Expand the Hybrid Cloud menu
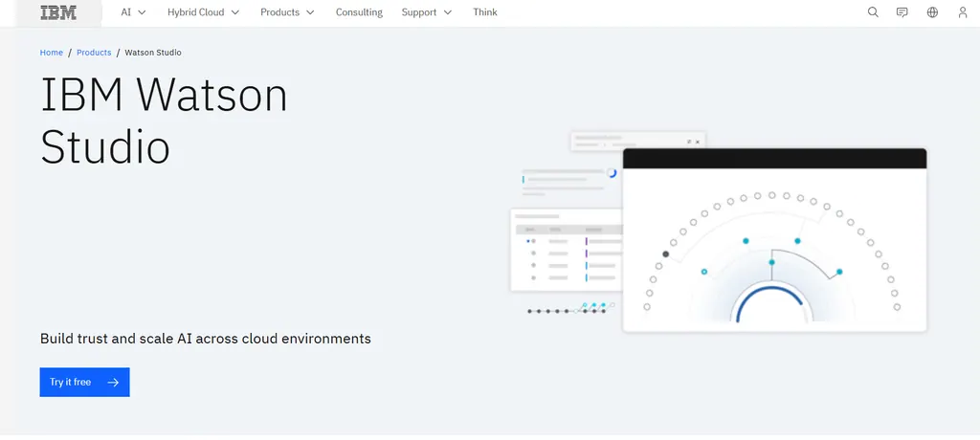The height and width of the screenshot is (440, 980). point(203,12)
